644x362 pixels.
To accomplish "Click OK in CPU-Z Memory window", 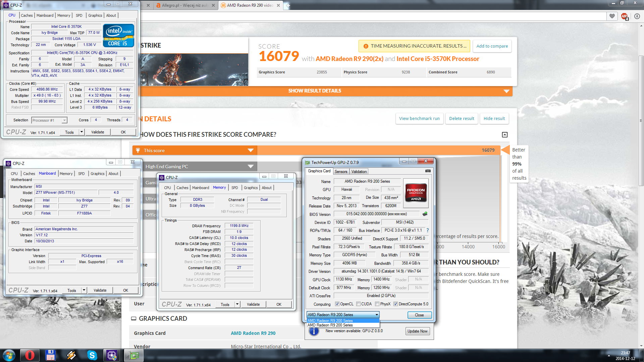I will [x=279, y=304].
